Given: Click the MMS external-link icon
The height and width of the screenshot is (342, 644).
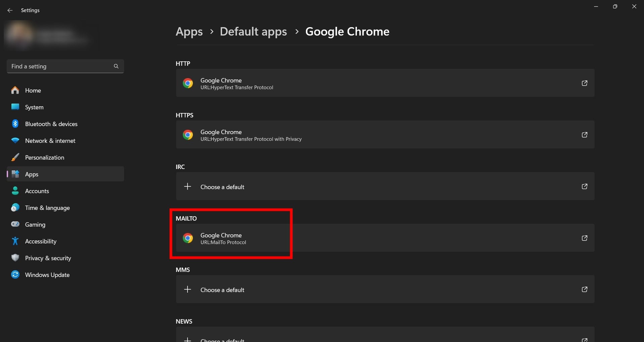Looking at the screenshot, I should [584, 289].
